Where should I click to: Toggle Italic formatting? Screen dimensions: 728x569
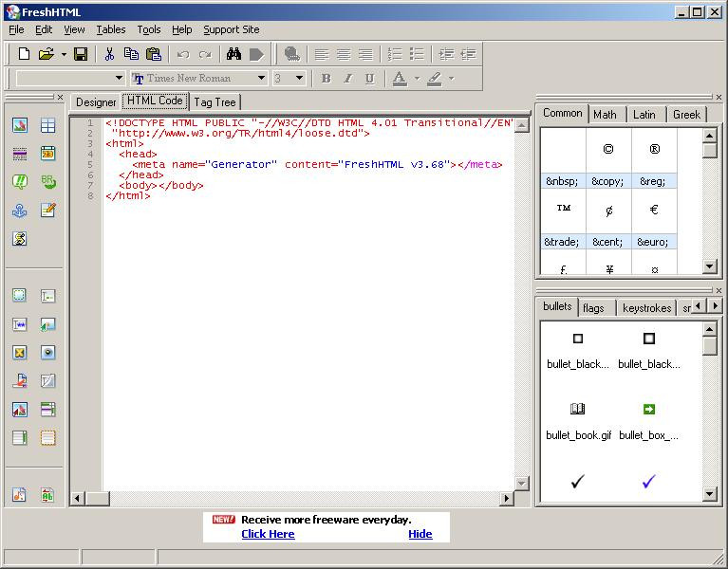(x=347, y=79)
